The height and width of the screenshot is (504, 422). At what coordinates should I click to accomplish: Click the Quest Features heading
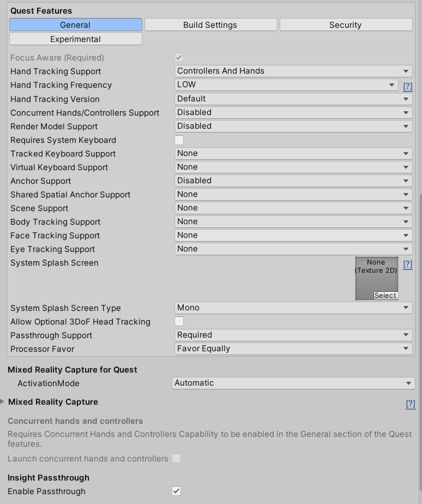(41, 10)
